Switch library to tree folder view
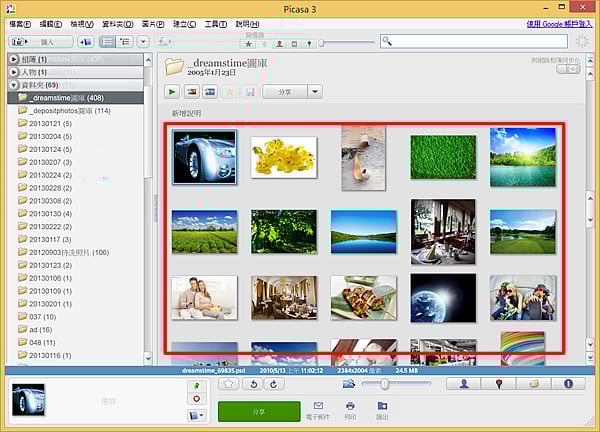Screen dimensions: 600x432 tap(125, 42)
